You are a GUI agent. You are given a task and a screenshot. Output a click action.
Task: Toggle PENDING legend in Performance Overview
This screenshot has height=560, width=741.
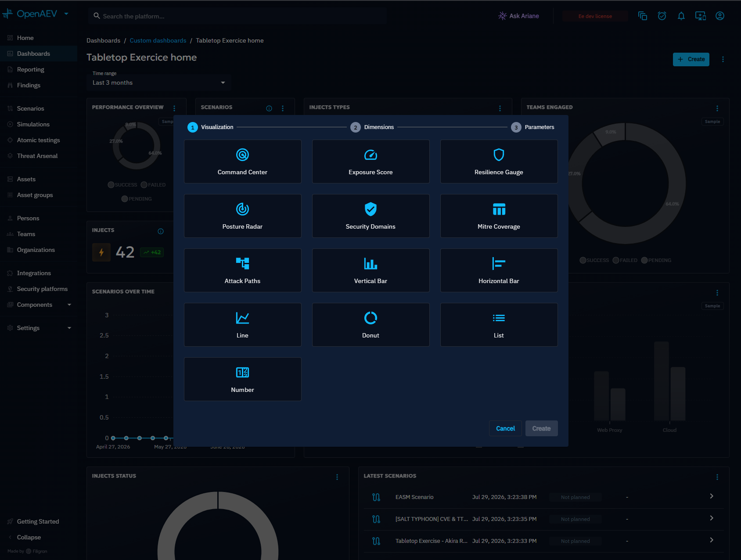pyautogui.click(x=137, y=199)
